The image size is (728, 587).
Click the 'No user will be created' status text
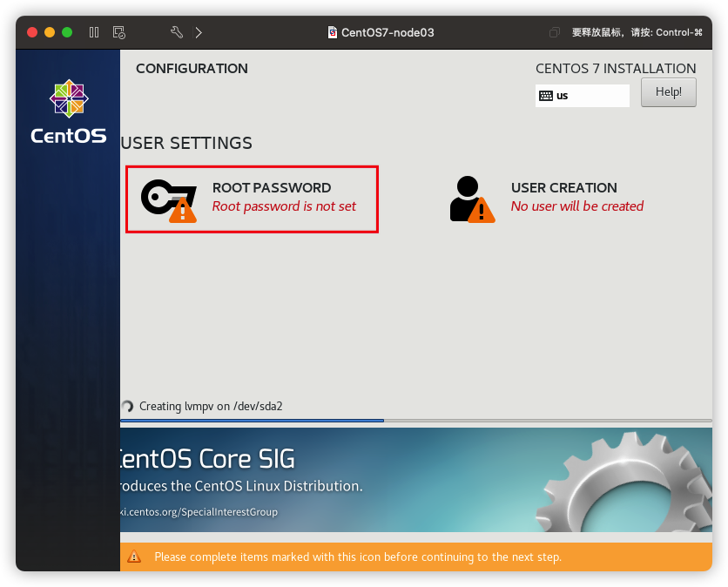577,206
